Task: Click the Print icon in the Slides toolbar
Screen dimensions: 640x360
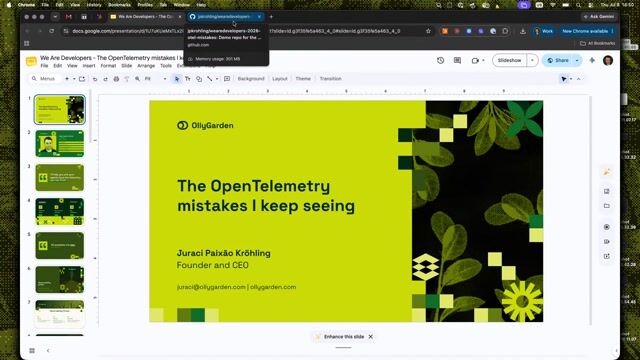Action: coord(116,79)
